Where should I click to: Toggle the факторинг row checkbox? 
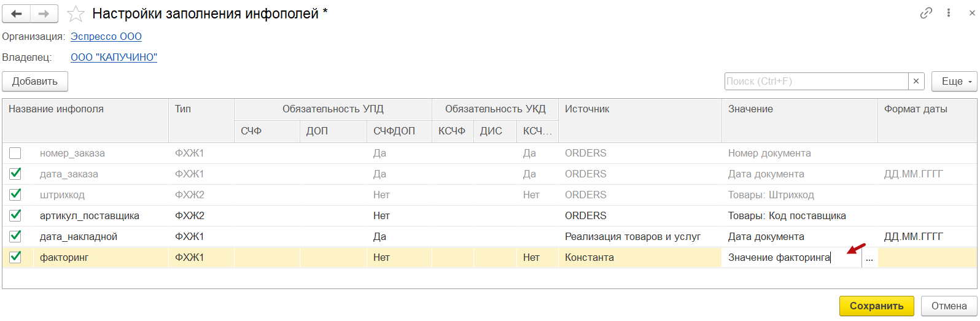[x=15, y=257]
